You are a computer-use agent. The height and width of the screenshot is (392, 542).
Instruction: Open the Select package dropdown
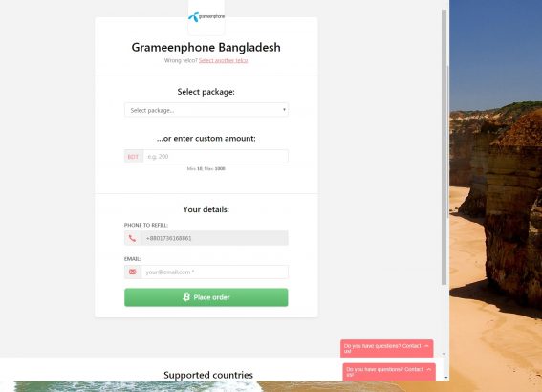pos(206,110)
